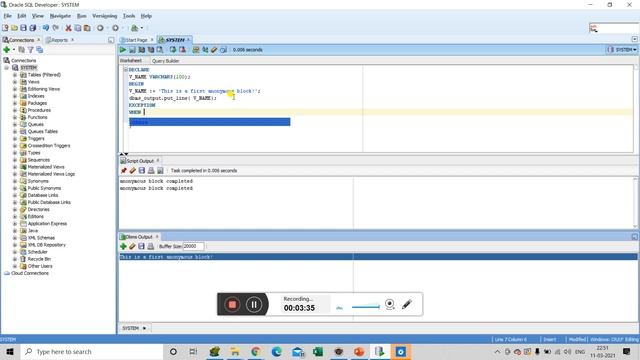640x360 pixels.
Task: Select the Recycle Bin tree item
Action: 39,259
